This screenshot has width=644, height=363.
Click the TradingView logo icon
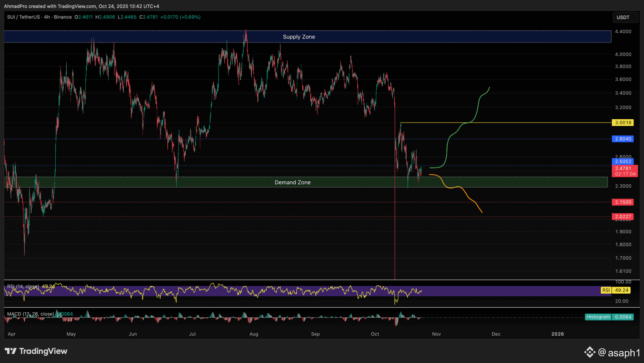[x=11, y=351]
